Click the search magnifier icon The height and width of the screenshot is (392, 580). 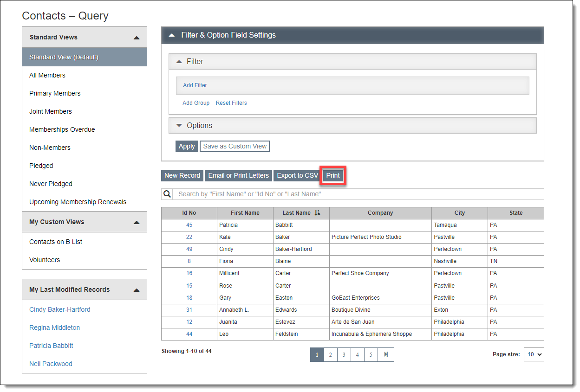167,194
